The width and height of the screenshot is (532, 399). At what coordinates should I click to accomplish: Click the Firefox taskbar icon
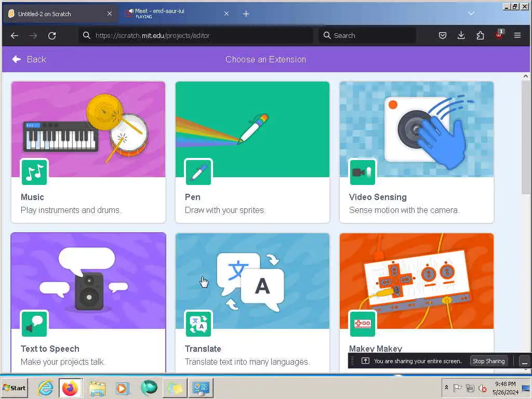[x=70, y=388]
